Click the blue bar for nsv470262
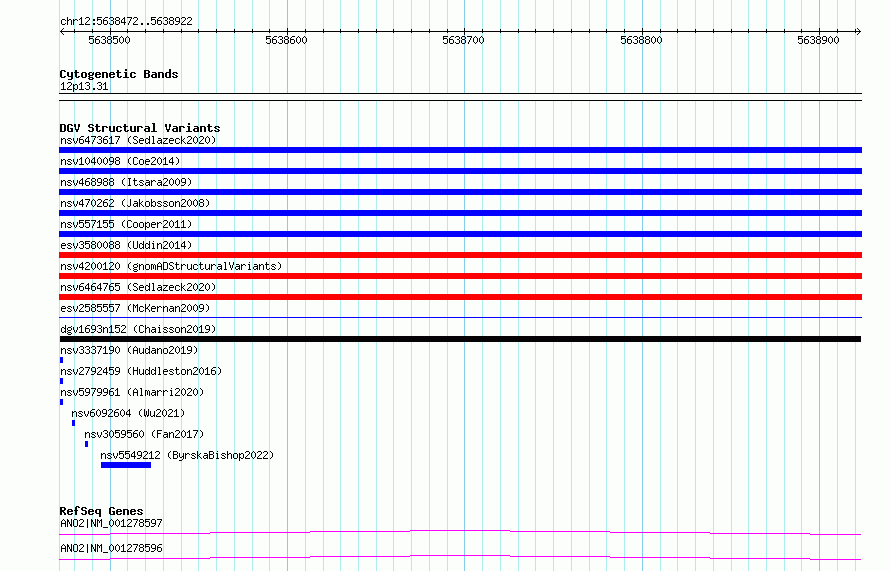Screen dimensions: 890x571 (460, 213)
